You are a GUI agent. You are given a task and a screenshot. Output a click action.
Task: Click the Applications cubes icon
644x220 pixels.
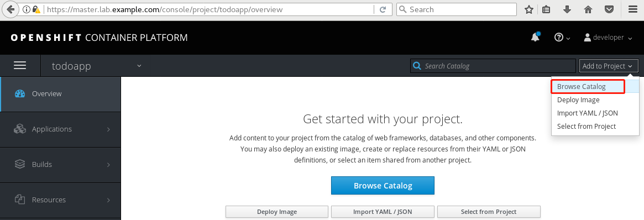click(20, 129)
